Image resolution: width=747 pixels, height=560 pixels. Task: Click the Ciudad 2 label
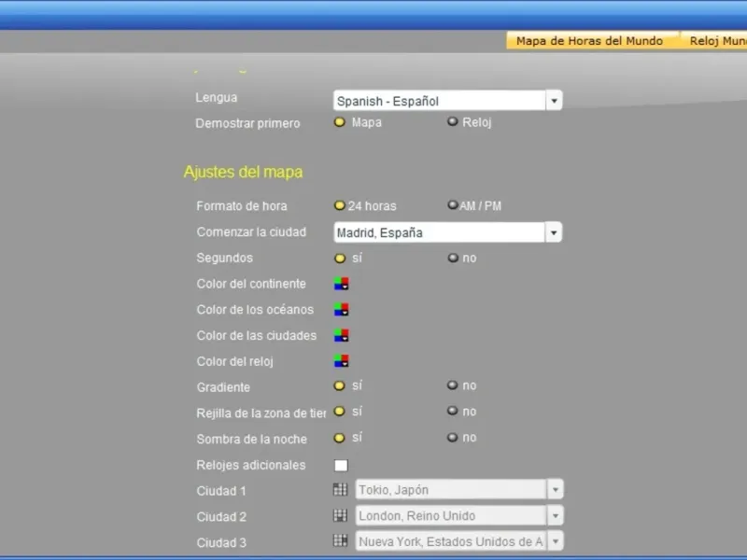tap(221, 517)
